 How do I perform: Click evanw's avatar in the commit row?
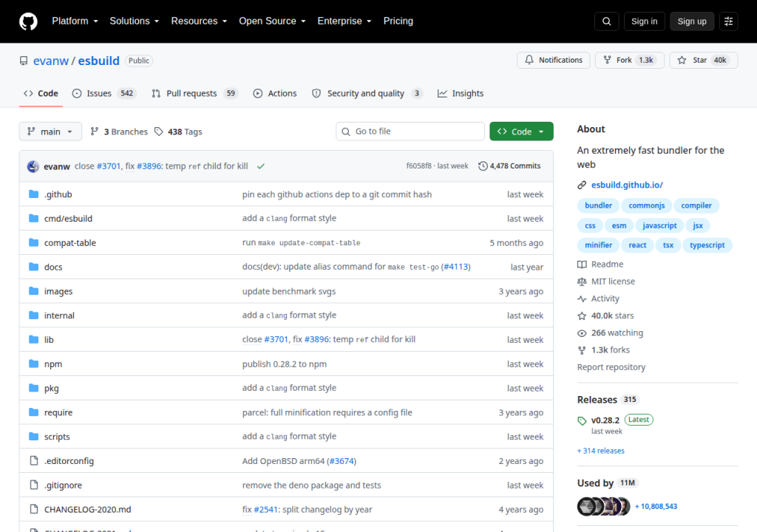(x=33, y=166)
